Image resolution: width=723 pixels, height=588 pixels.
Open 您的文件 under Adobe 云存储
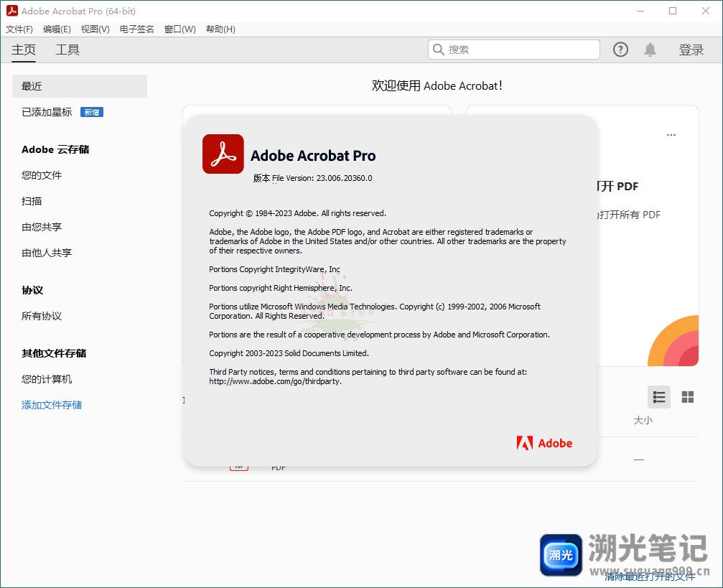(x=42, y=175)
